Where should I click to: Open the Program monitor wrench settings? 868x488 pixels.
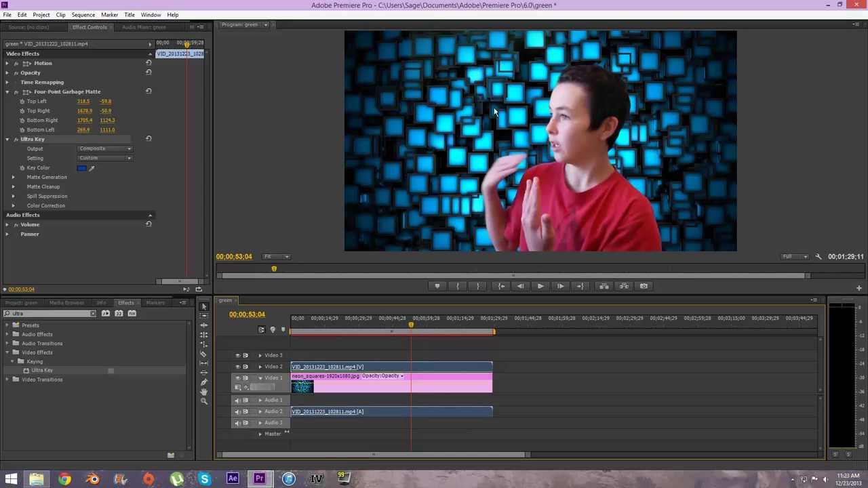[818, 257]
